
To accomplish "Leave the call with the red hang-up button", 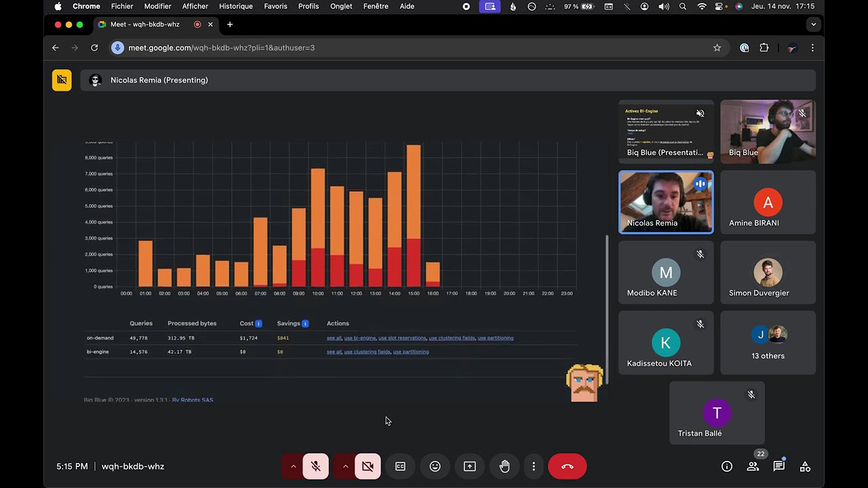I will tap(568, 466).
